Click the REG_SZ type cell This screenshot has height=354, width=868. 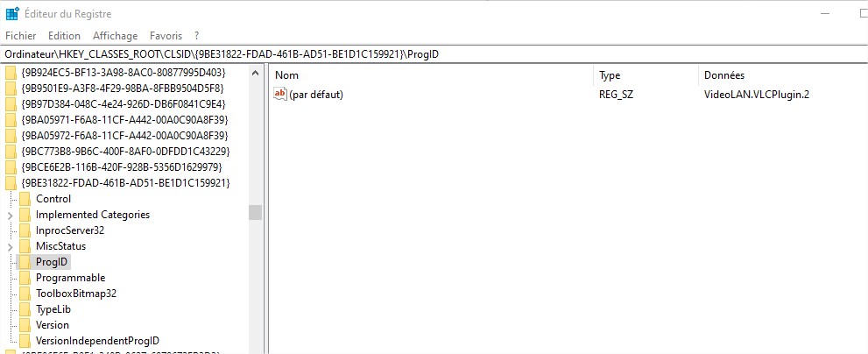click(616, 95)
